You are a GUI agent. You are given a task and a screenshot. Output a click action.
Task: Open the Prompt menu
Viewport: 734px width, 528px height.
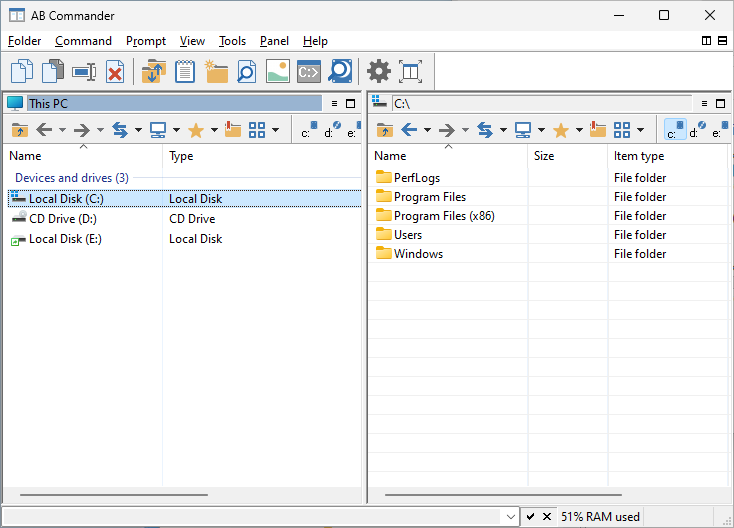coord(146,41)
